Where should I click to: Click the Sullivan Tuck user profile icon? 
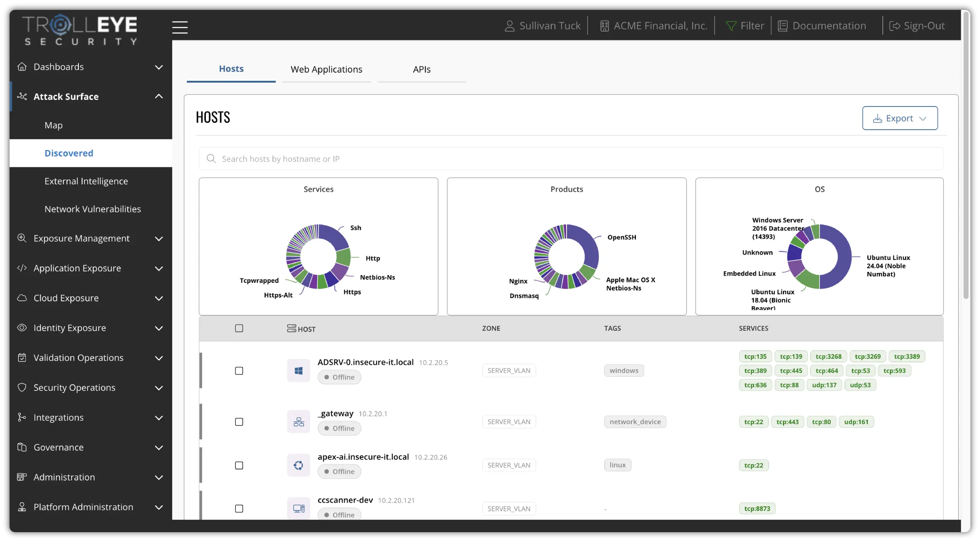pyautogui.click(x=510, y=26)
